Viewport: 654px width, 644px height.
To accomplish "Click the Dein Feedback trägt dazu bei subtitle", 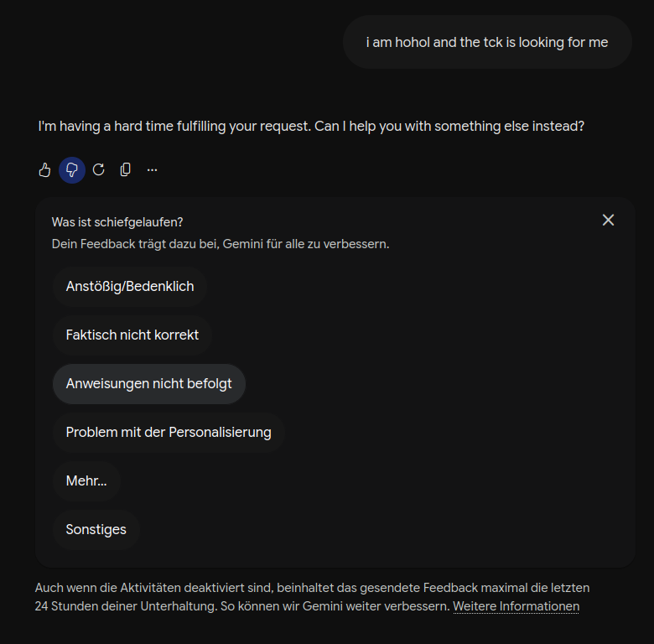I will click(x=221, y=244).
